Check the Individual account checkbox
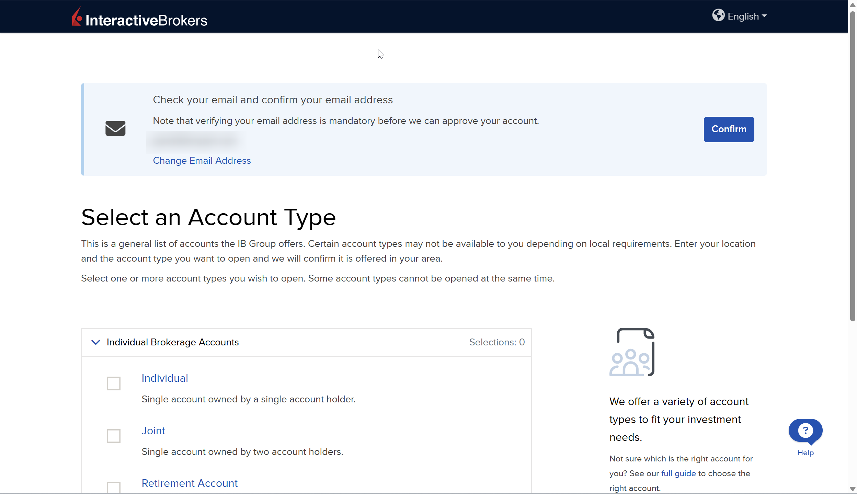 (x=113, y=383)
